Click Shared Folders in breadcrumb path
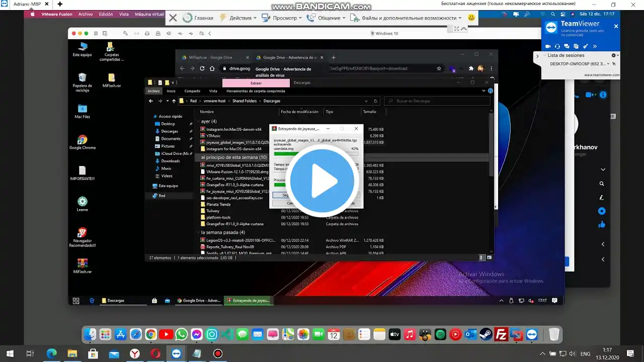This screenshot has width=644, height=362. pyautogui.click(x=245, y=101)
